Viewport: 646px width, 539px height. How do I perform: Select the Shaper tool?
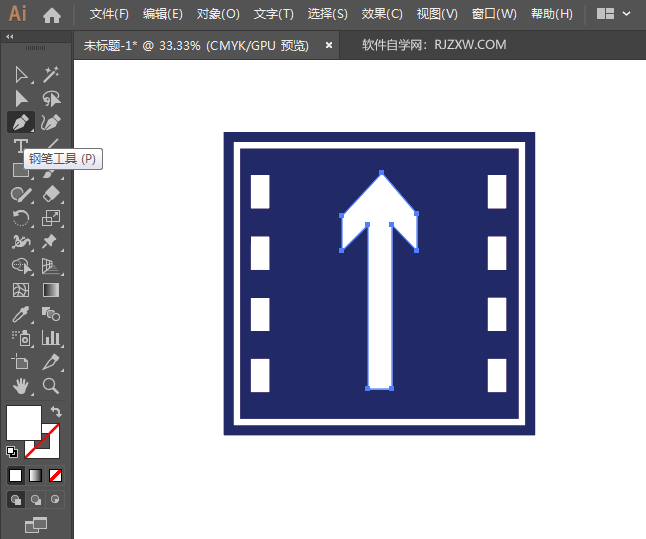[21, 194]
